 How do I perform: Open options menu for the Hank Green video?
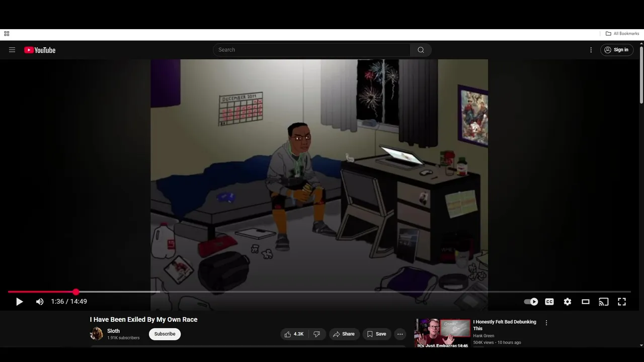[546, 323]
